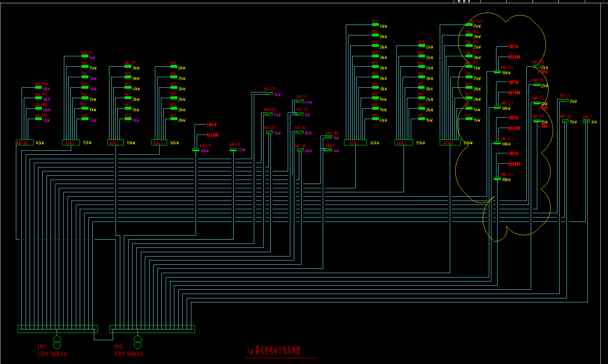The image size is (608, 364).
Task: Select the AAL-KT green load symbol
Action: 85,56
